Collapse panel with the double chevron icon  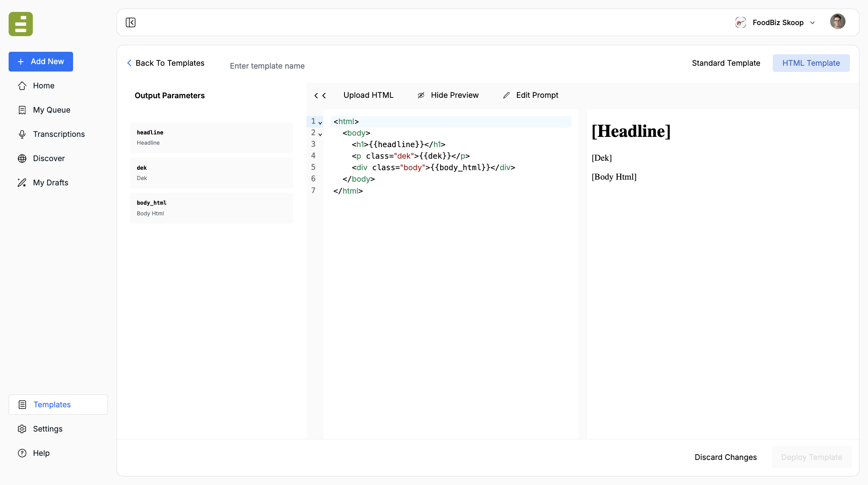click(320, 95)
